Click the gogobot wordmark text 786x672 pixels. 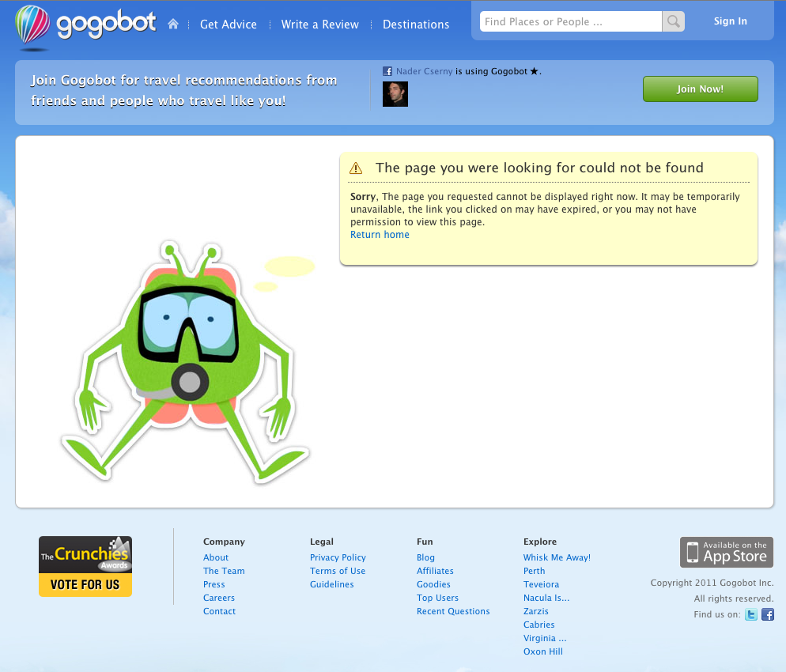[106, 24]
